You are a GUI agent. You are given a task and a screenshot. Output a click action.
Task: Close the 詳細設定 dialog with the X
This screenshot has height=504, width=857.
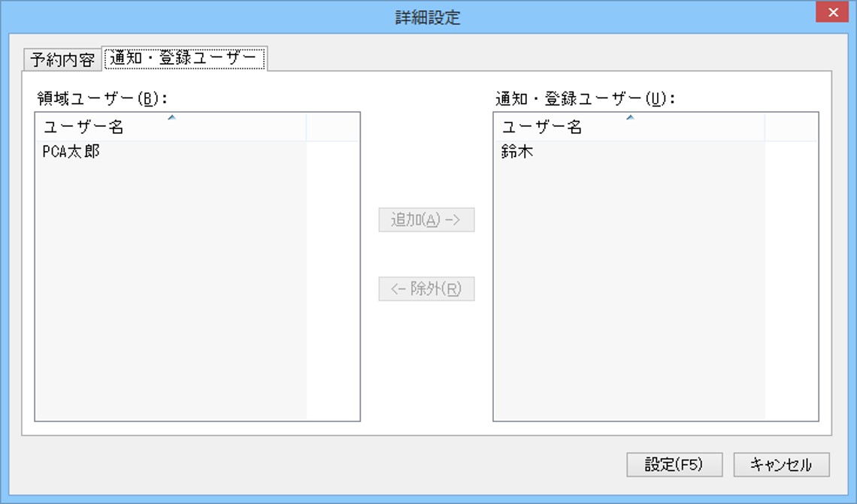(832, 12)
